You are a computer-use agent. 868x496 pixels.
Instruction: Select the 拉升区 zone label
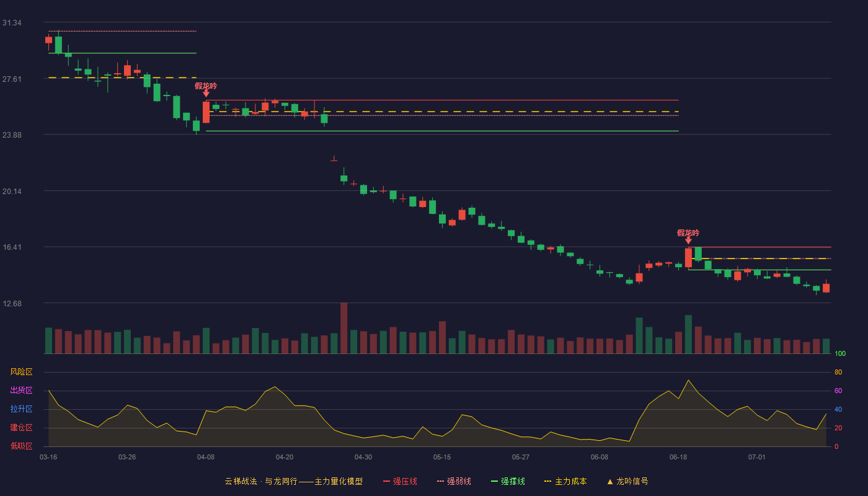pos(21,409)
